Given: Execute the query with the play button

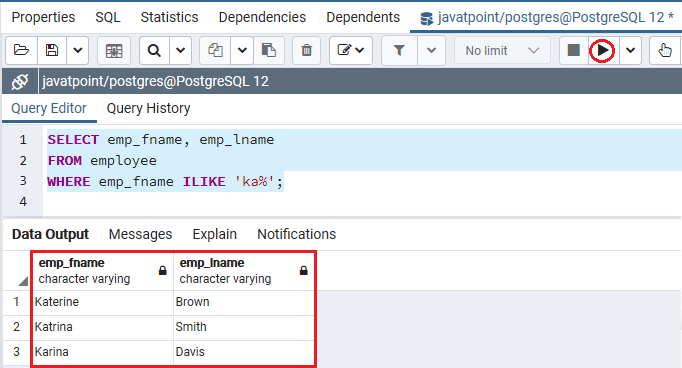Looking at the screenshot, I should [x=602, y=50].
